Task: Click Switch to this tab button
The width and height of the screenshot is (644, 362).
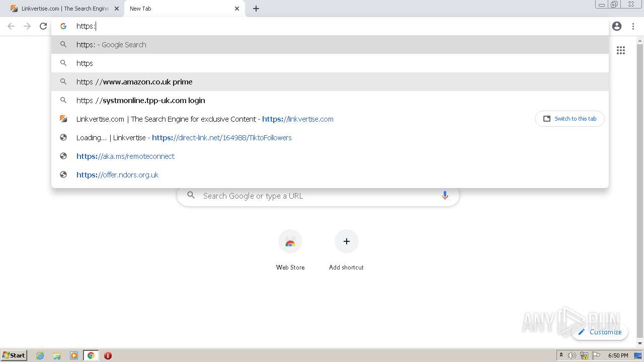Action: [x=570, y=119]
